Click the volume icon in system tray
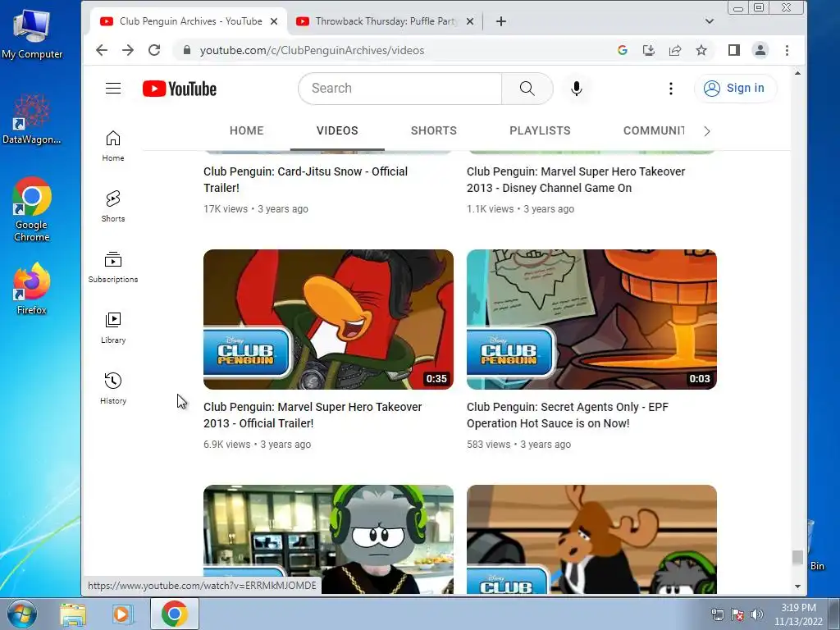The width and height of the screenshot is (840, 630). pos(756,614)
